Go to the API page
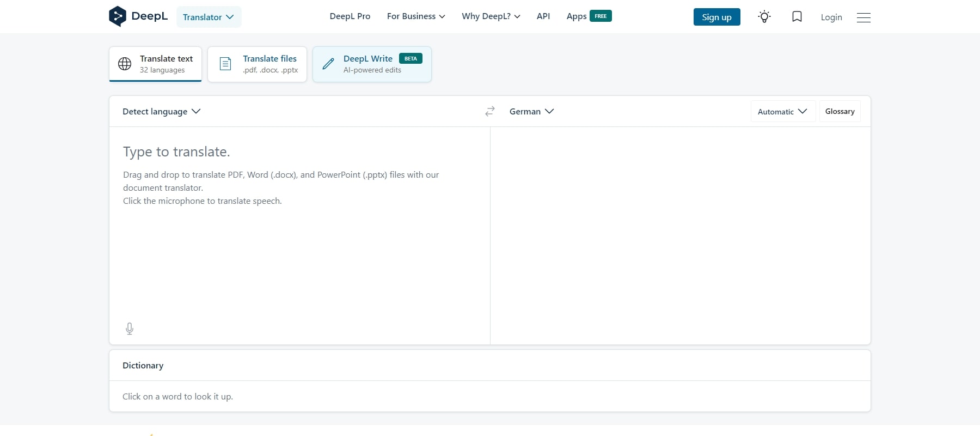The width and height of the screenshot is (980, 436). (x=543, y=16)
